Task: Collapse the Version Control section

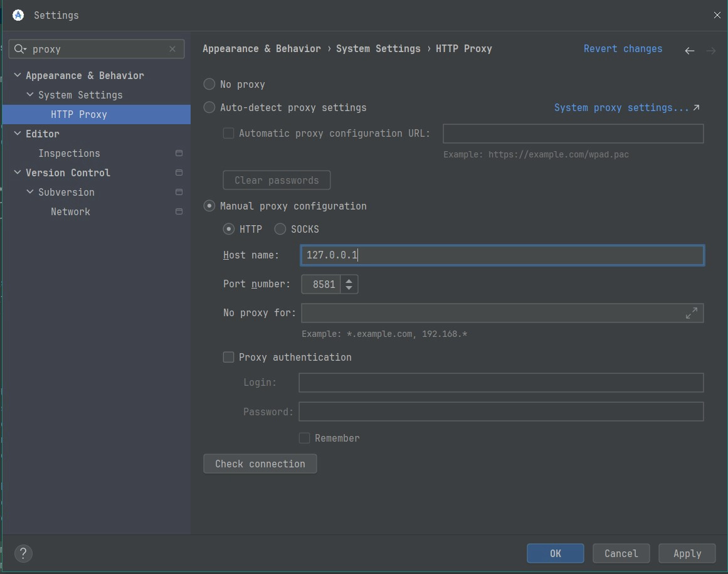Action: 17,173
